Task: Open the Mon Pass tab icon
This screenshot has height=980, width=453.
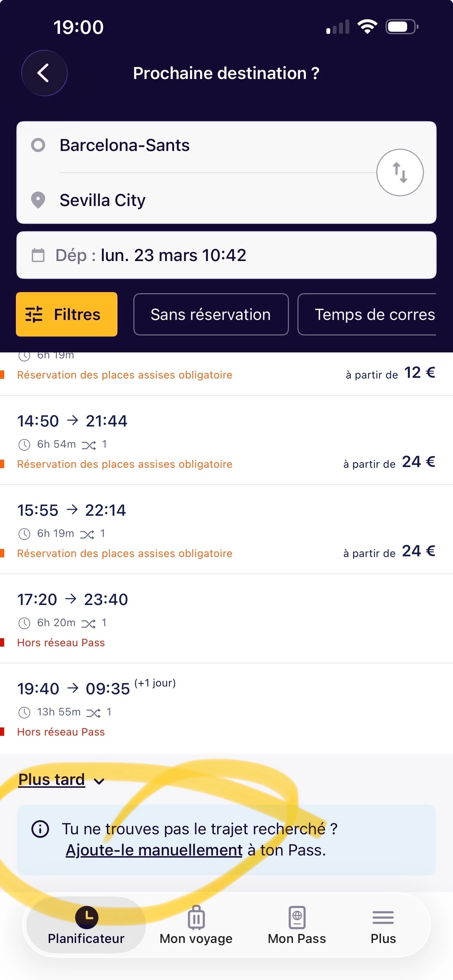Action: pyautogui.click(x=297, y=918)
